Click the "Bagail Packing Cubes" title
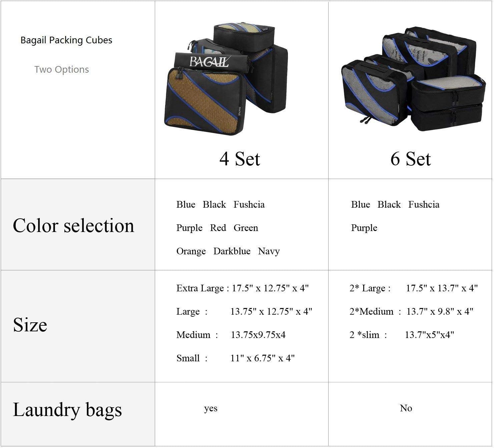Image resolution: width=494 pixels, height=448 pixels. click(66, 40)
